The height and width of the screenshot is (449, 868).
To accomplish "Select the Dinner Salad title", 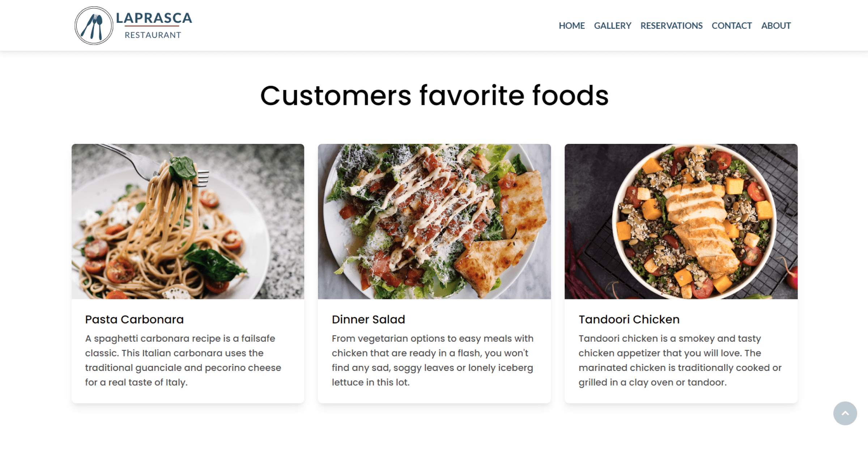I will 368,319.
